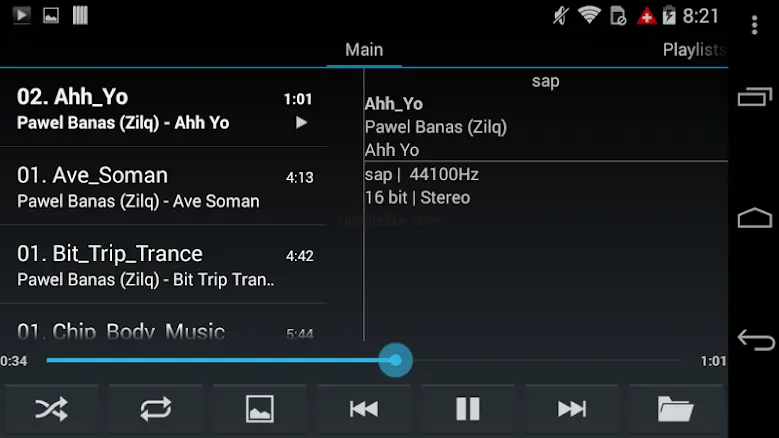Toggle shuffle playback mode
Viewport: 779px width, 438px height.
point(52,409)
